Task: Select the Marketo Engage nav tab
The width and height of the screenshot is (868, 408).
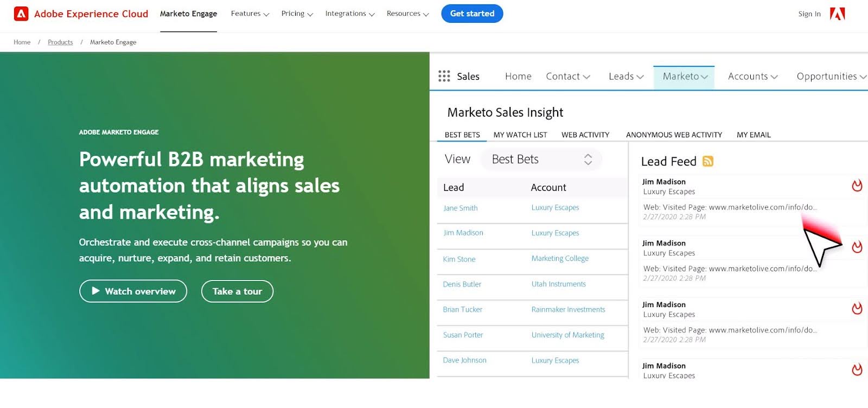Action: click(x=188, y=14)
